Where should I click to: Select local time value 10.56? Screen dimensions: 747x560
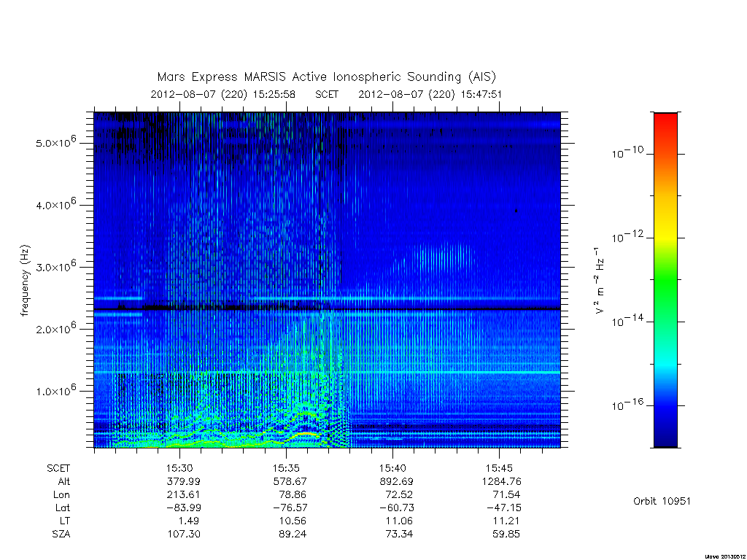(293, 521)
